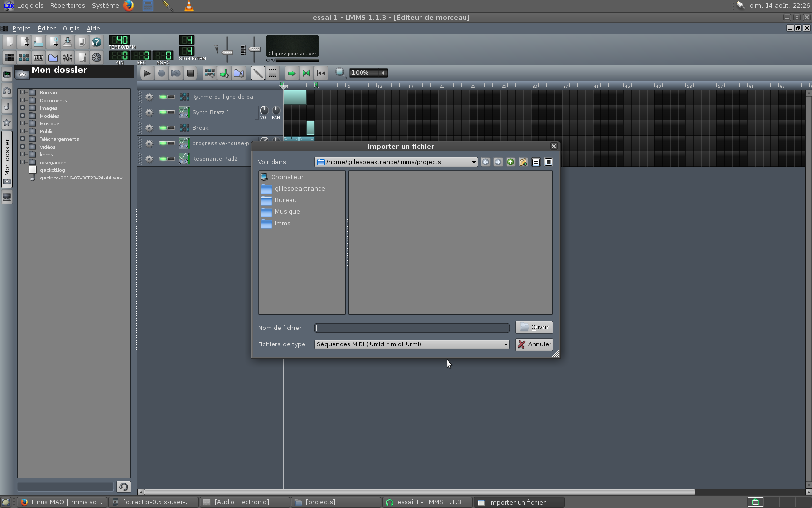Click the What's This help icon
The height and width of the screenshot is (508, 812).
click(96, 42)
